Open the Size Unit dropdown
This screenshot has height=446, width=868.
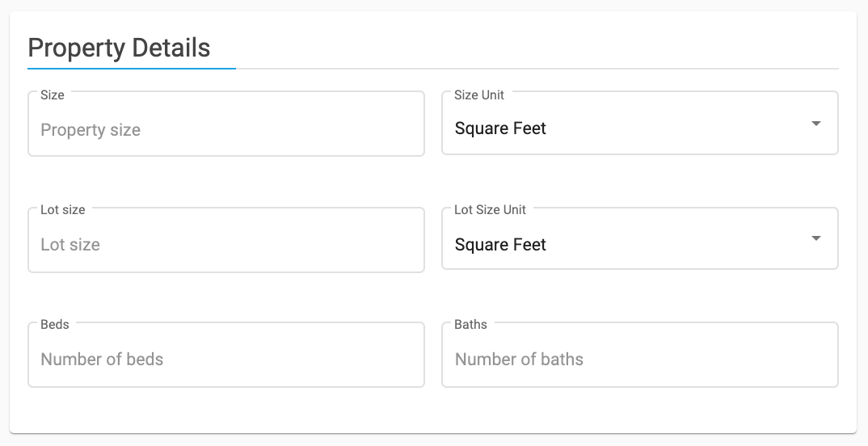pos(640,123)
